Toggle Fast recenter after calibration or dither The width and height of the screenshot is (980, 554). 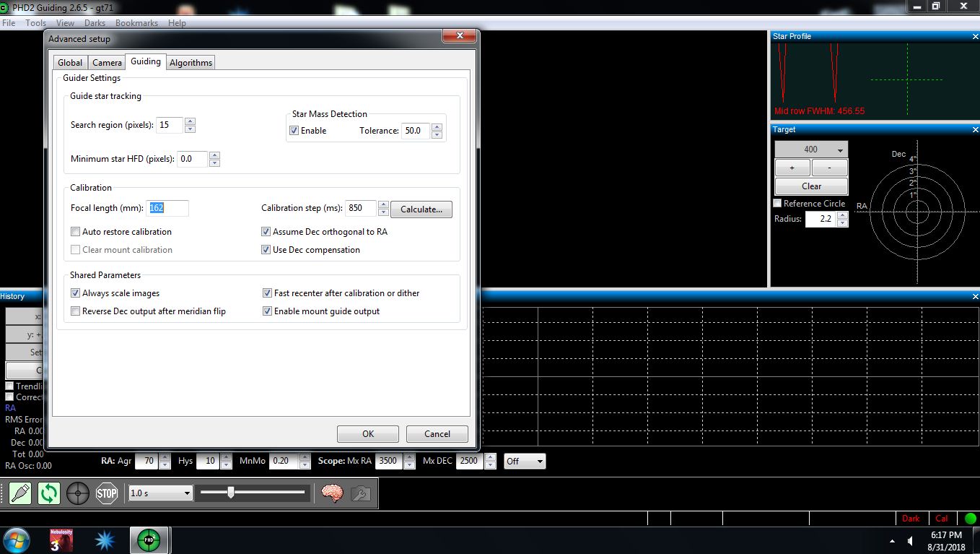(267, 293)
